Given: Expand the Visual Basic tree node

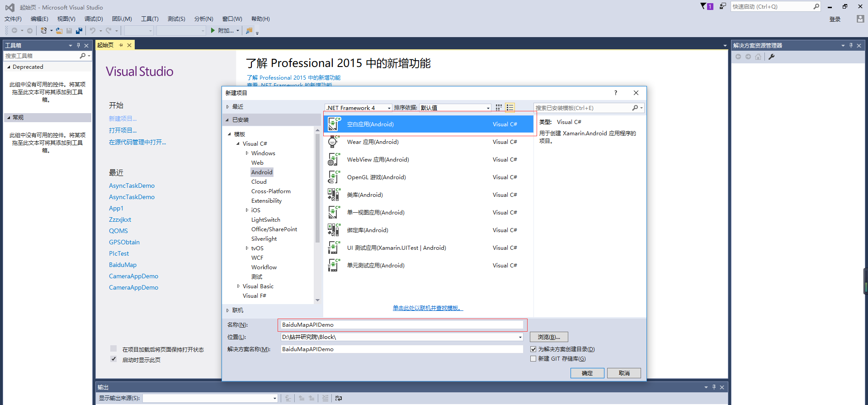Looking at the screenshot, I should (238, 286).
